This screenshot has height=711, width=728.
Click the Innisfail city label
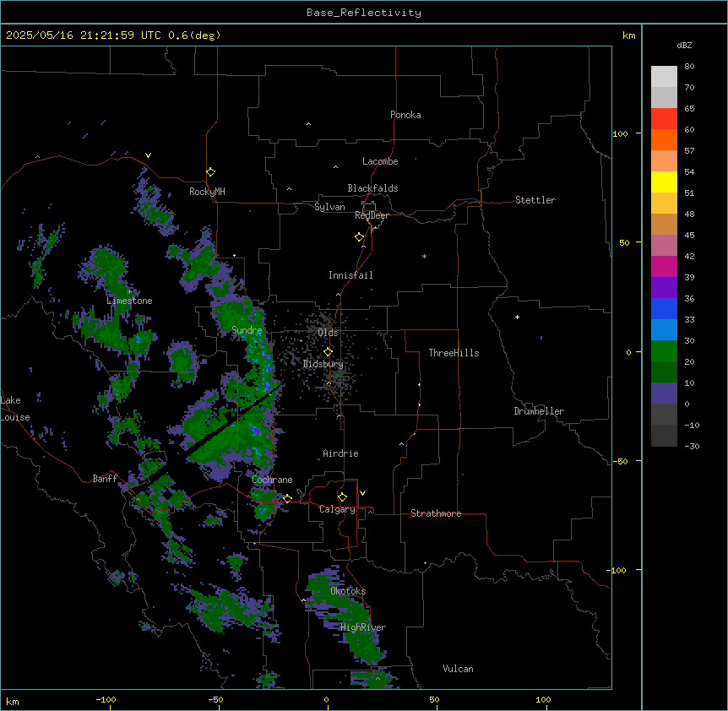click(350, 275)
